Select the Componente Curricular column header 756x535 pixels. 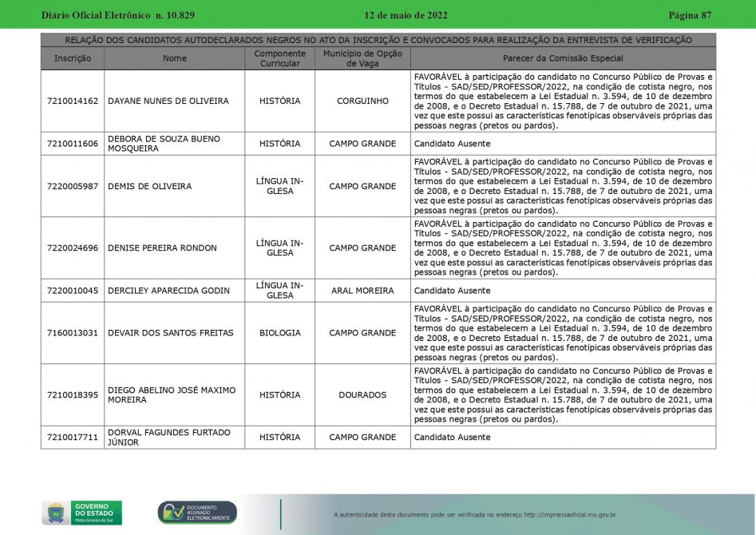pos(279,58)
